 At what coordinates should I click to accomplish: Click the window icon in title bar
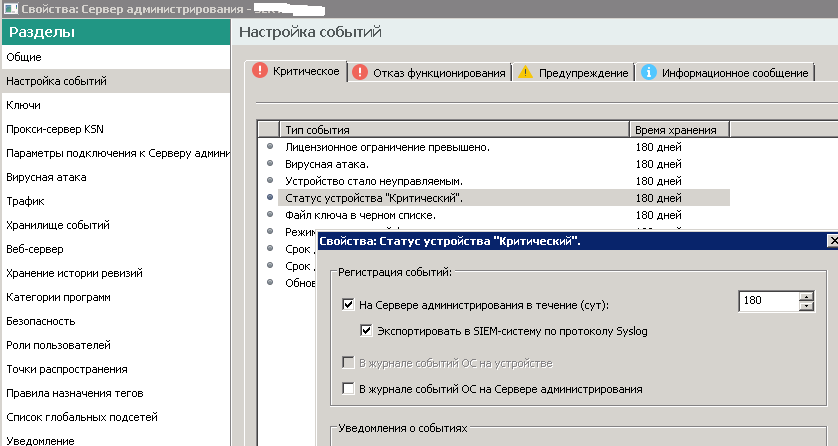click(8, 8)
